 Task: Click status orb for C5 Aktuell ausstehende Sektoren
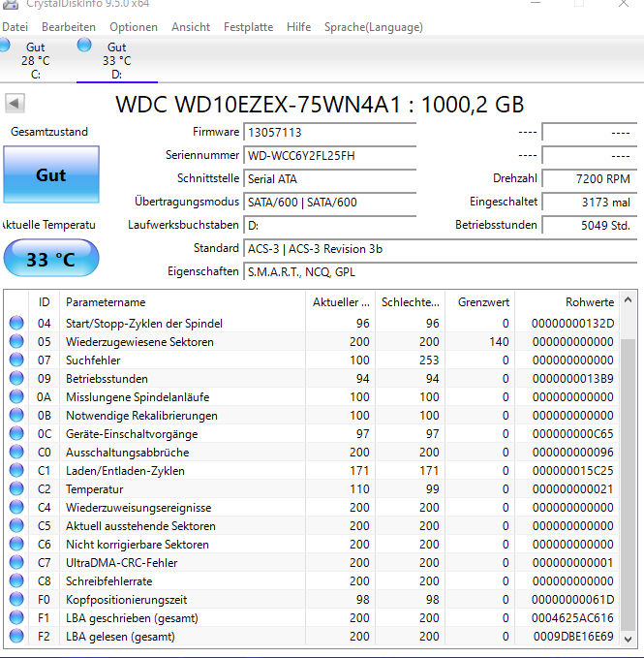pyautogui.click(x=16, y=526)
